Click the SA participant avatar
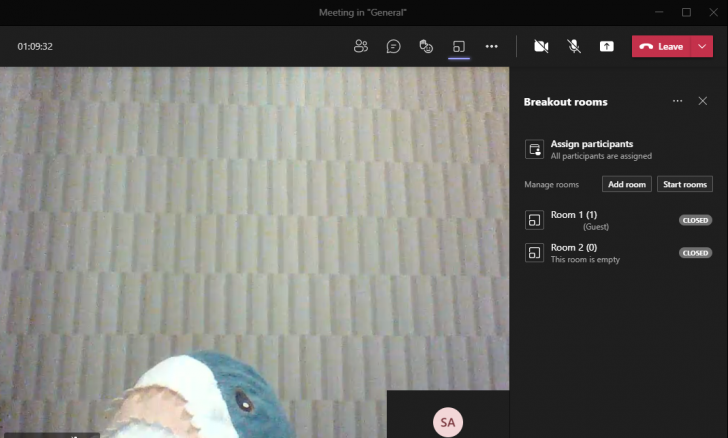 [448, 422]
